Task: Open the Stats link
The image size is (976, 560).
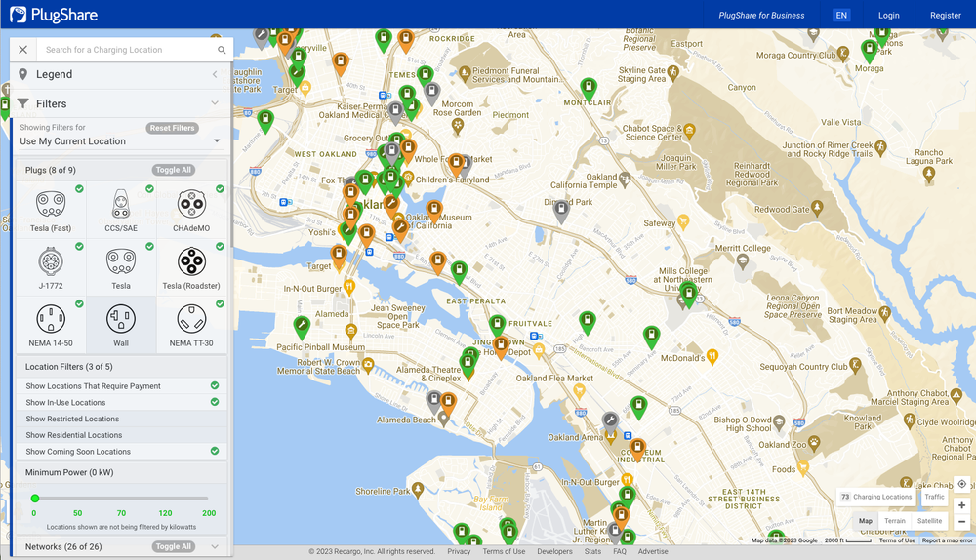Action: (592, 551)
